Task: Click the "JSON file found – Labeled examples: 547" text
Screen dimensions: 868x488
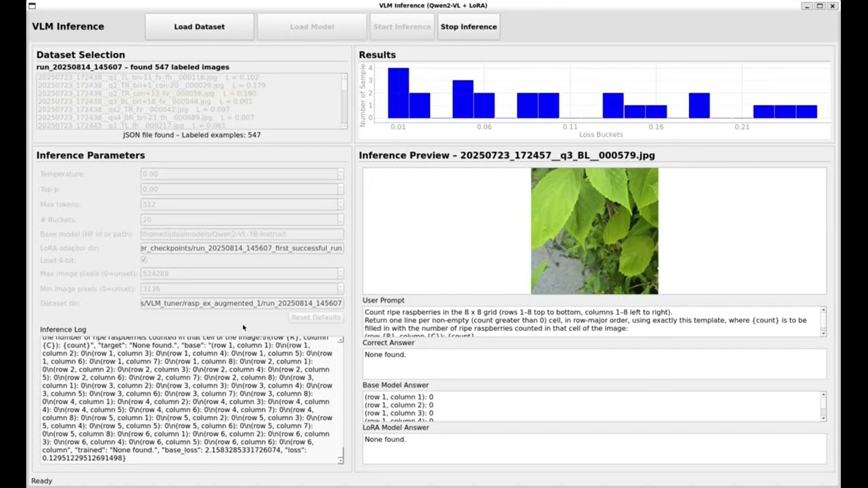Action: pyautogui.click(x=191, y=135)
